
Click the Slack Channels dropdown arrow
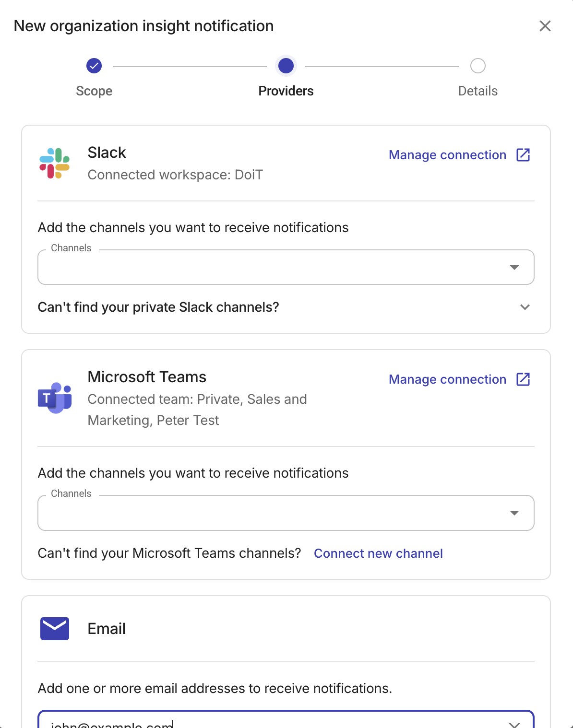click(514, 267)
